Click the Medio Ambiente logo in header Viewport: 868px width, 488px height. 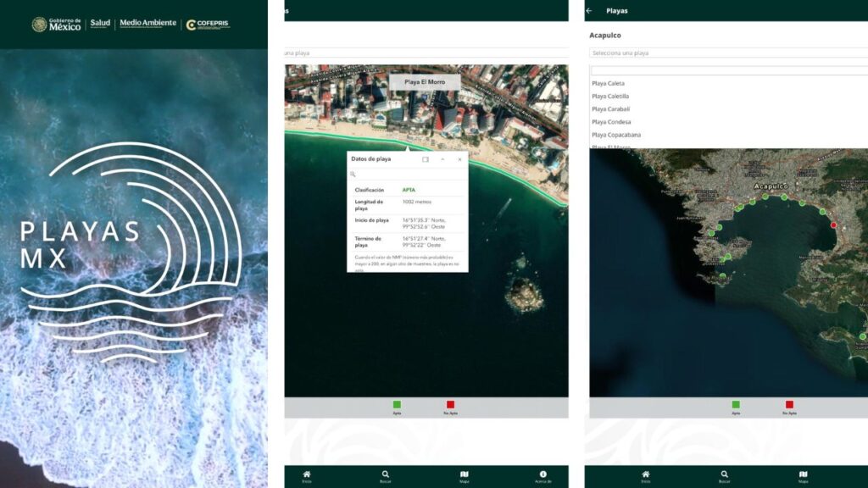click(x=147, y=23)
